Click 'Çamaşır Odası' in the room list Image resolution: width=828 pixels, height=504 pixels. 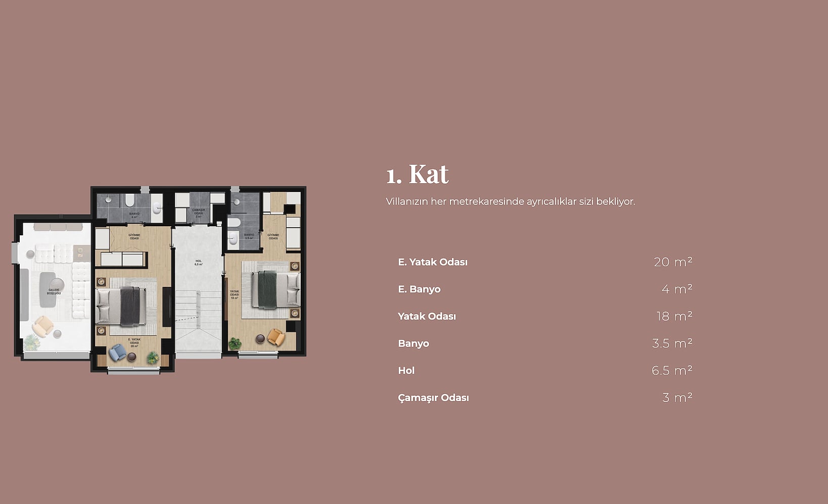click(x=433, y=398)
